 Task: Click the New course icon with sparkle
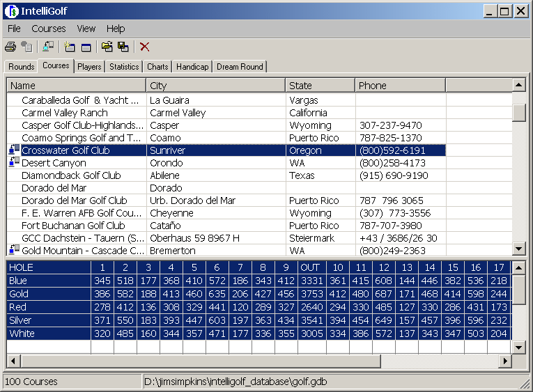tap(70, 47)
